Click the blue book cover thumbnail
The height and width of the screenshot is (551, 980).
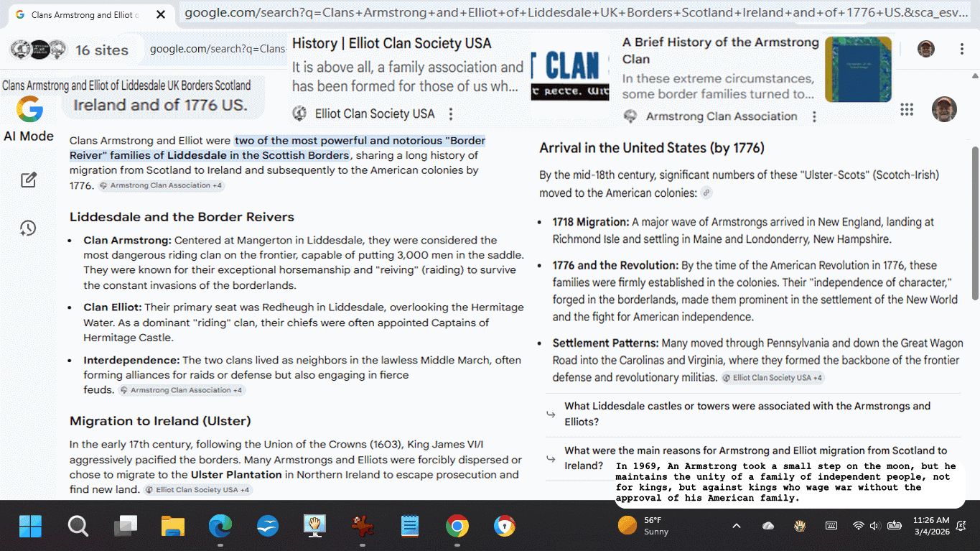(857, 70)
